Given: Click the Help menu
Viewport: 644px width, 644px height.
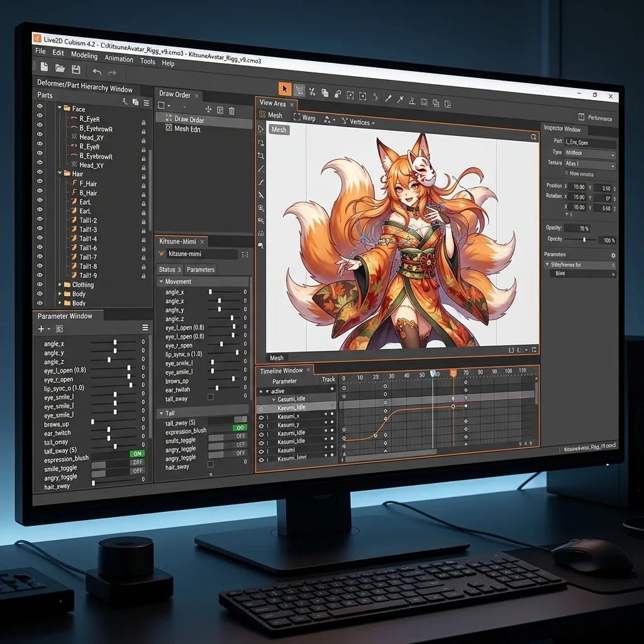Looking at the screenshot, I should 168,64.
